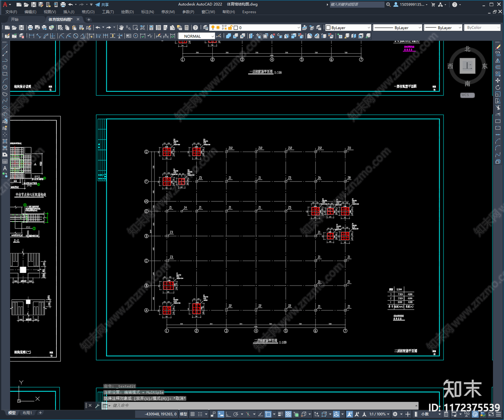
Task: Click the 上 face of the ViewCube
Action: pyautogui.click(x=467, y=66)
